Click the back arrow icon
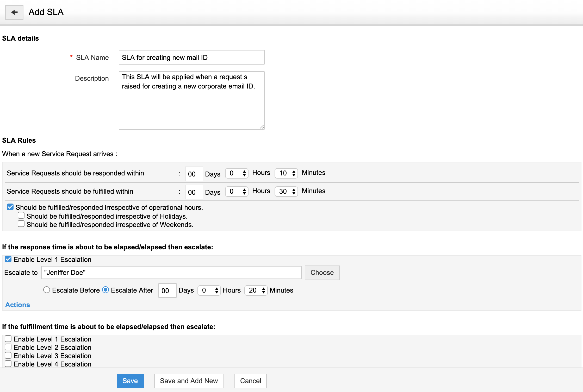 [14, 12]
